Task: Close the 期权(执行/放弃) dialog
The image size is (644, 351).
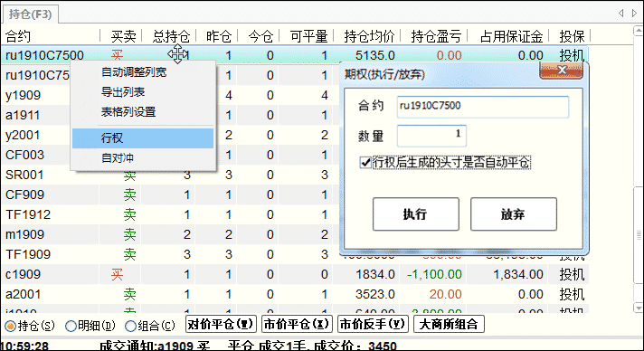Action: 561,71
